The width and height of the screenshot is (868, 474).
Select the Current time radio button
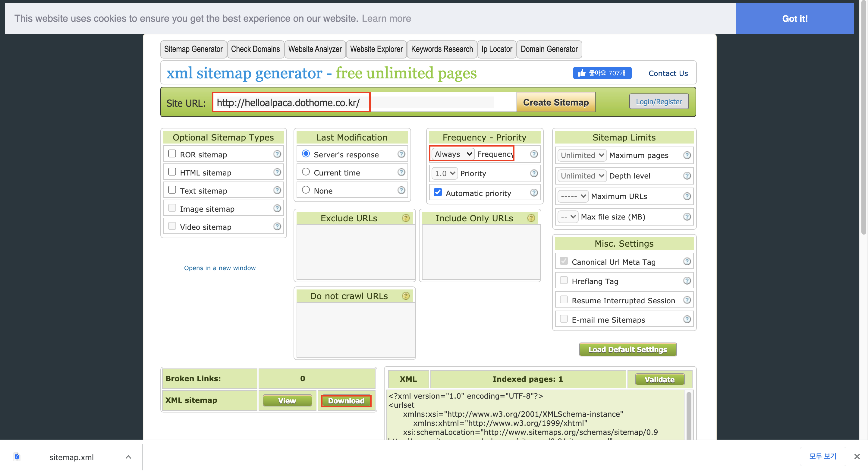pos(306,172)
